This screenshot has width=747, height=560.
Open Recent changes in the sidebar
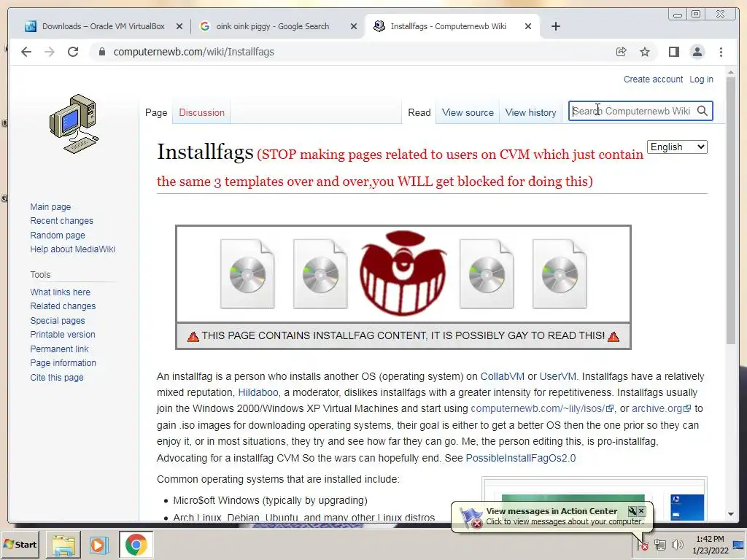click(x=61, y=220)
